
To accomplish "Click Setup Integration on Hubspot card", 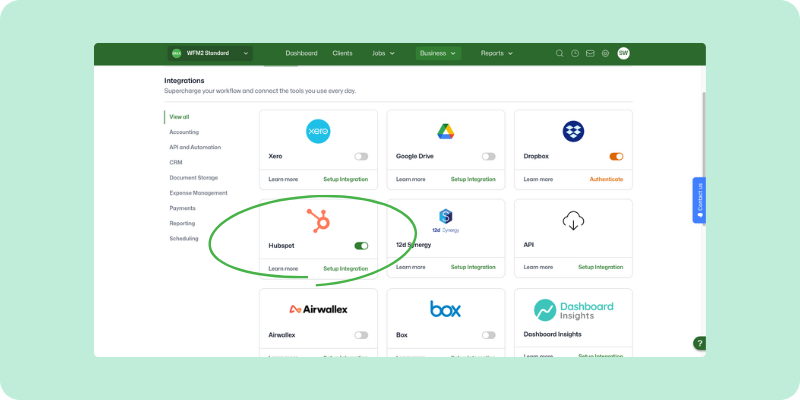I will (345, 269).
